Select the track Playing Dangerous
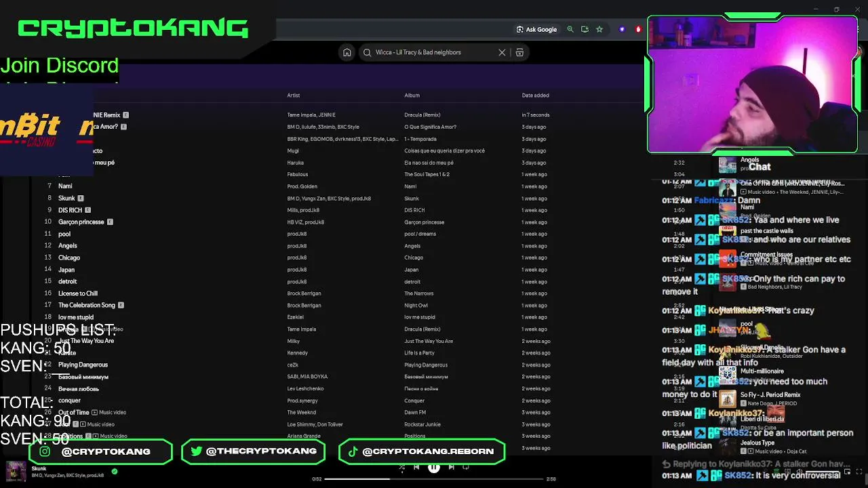The height and width of the screenshot is (488, 868). pos(83,365)
